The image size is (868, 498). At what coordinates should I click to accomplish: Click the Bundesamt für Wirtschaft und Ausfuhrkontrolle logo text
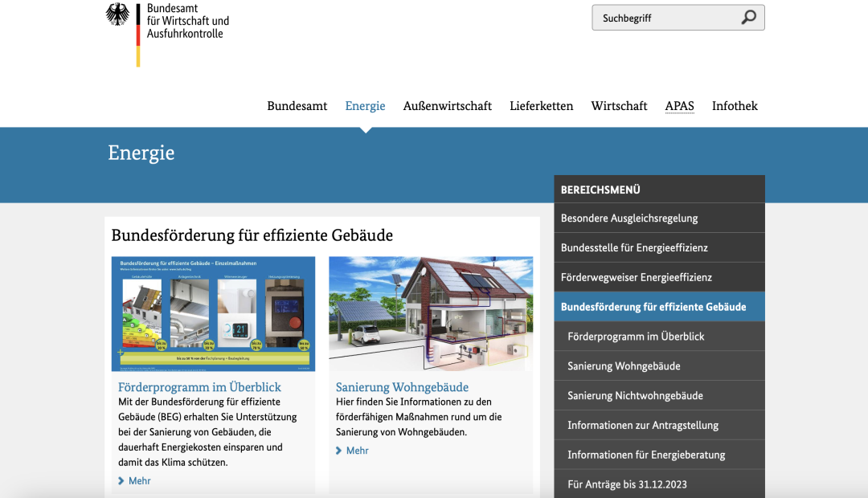(x=187, y=21)
